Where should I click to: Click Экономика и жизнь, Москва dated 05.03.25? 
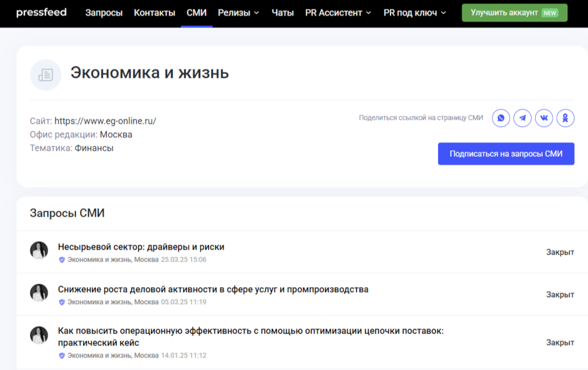113,302
